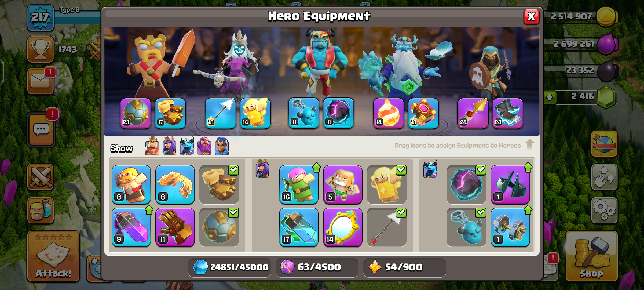Toggle the Royal Champion filter icon
Viewport: 644px width, 290px height.
[x=222, y=146]
